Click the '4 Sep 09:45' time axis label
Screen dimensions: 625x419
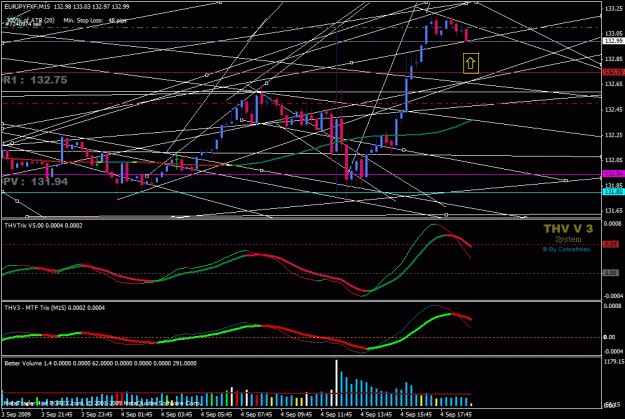click(x=296, y=414)
